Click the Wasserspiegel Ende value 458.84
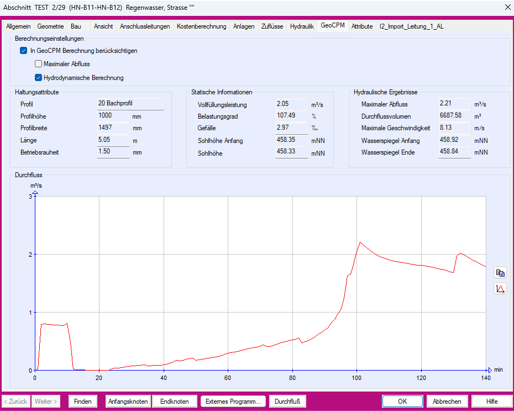Screen dimensions: 514x411 pos(454,152)
